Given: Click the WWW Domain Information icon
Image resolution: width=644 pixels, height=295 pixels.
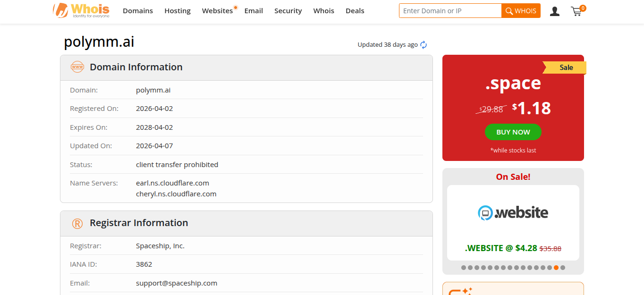Looking at the screenshot, I should [77, 67].
